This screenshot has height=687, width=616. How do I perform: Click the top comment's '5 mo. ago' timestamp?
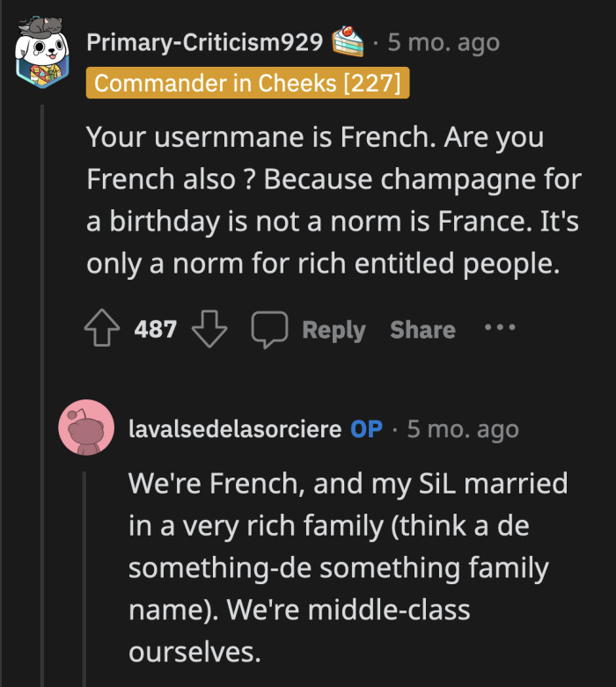(x=444, y=42)
